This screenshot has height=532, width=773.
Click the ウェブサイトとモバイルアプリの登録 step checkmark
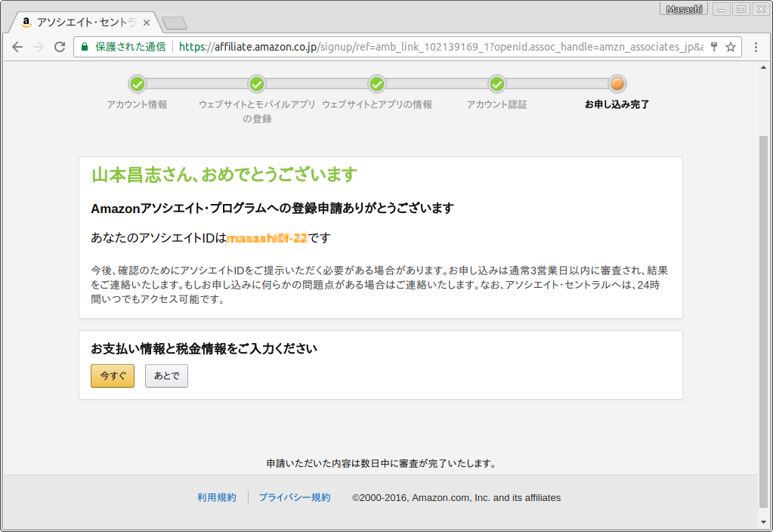257,85
